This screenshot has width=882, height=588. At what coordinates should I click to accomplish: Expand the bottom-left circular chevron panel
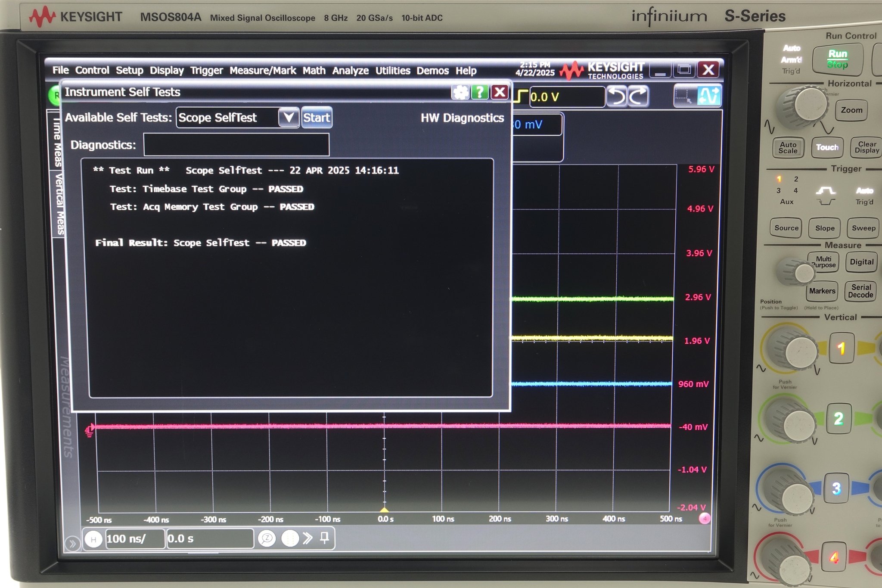[x=72, y=544]
